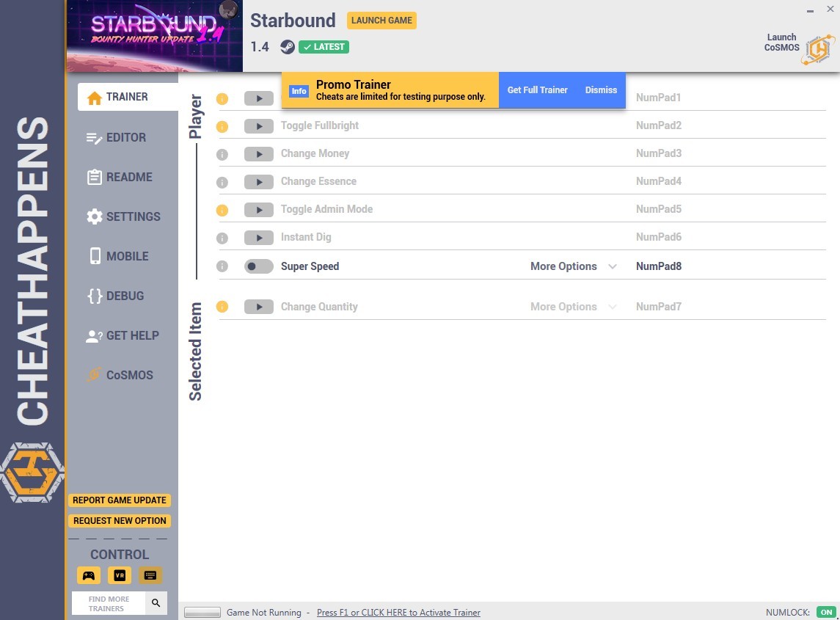The image size is (840, 620).
Task: Activate the Instant Dig play button
Action: pyautogui.click(x=259, y=238)
